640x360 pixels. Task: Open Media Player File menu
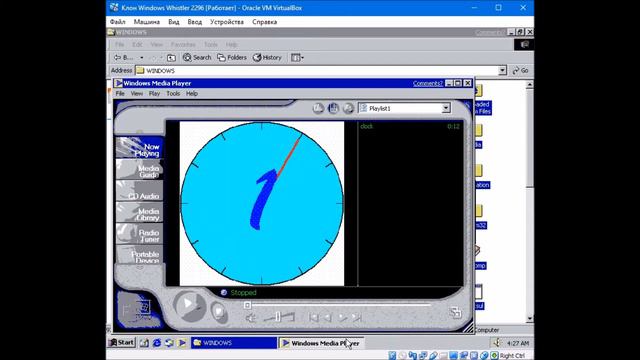[x=120, y=93]
